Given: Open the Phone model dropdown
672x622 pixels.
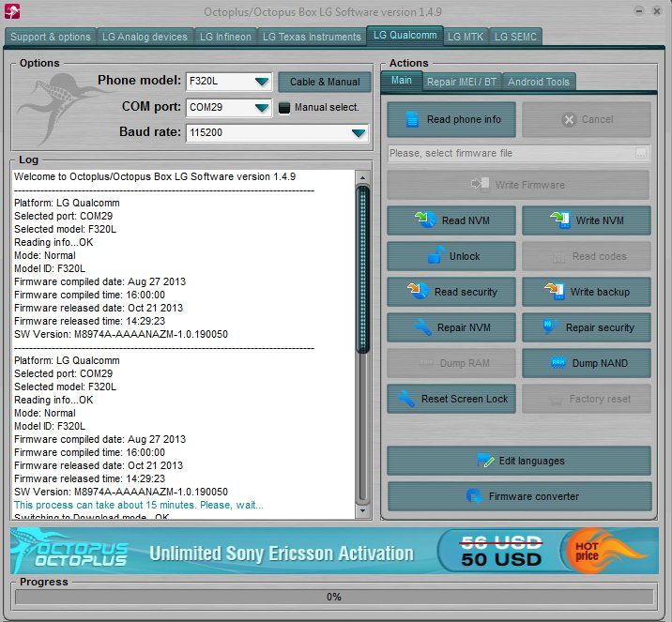Looking at the screenshot, I should pos(262,81).
